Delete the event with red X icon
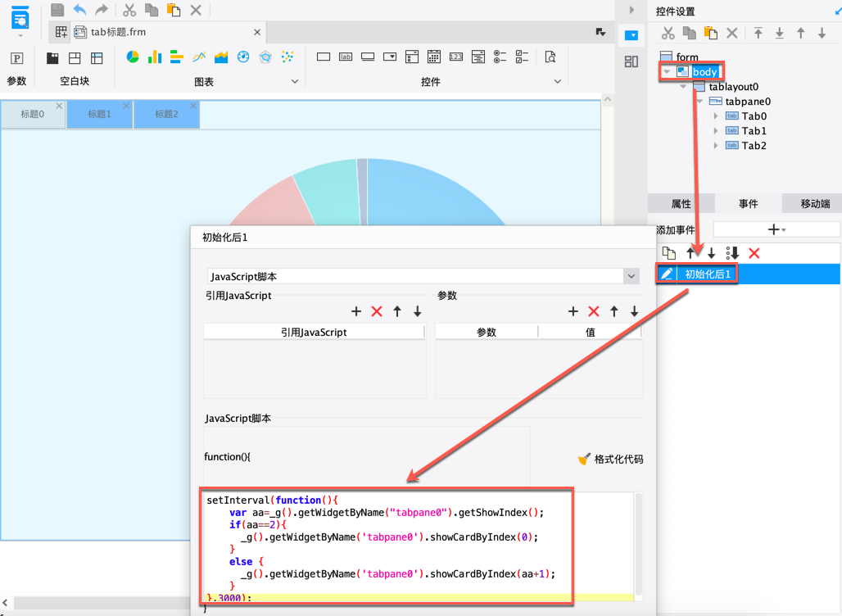Screen dimensions: 842x616 (754, 253)
